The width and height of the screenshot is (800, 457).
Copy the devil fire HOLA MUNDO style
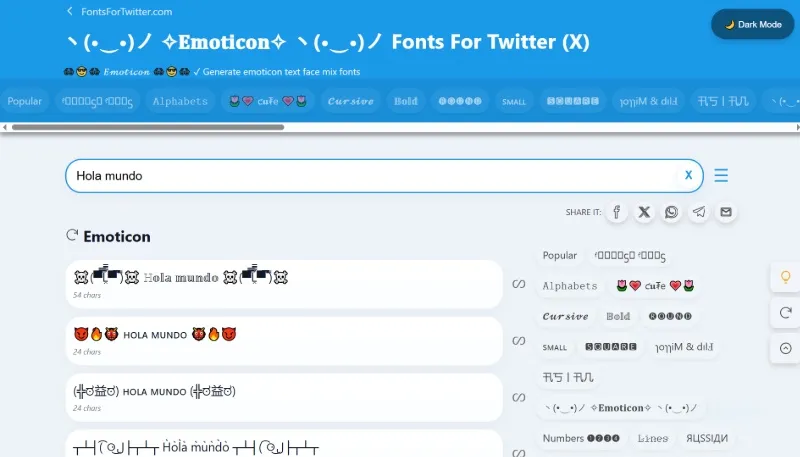[284, 341]
